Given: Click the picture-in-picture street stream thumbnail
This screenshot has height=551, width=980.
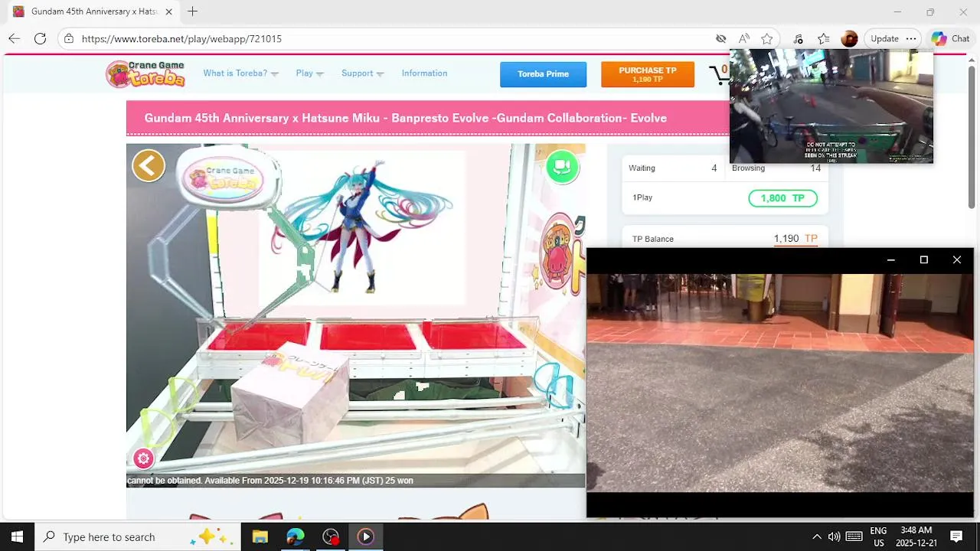Looking at the screenshot, I should pyautogui.click(x=831, y=106).
